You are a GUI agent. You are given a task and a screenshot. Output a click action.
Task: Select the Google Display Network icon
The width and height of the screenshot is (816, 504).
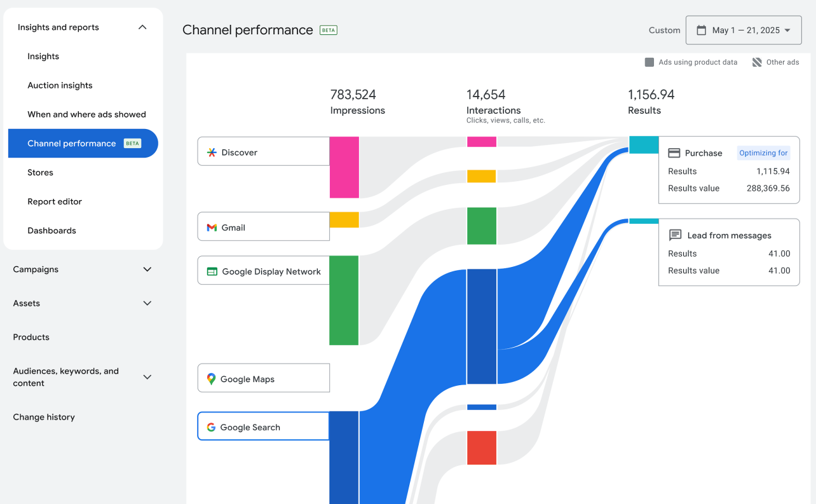(211, 270)
